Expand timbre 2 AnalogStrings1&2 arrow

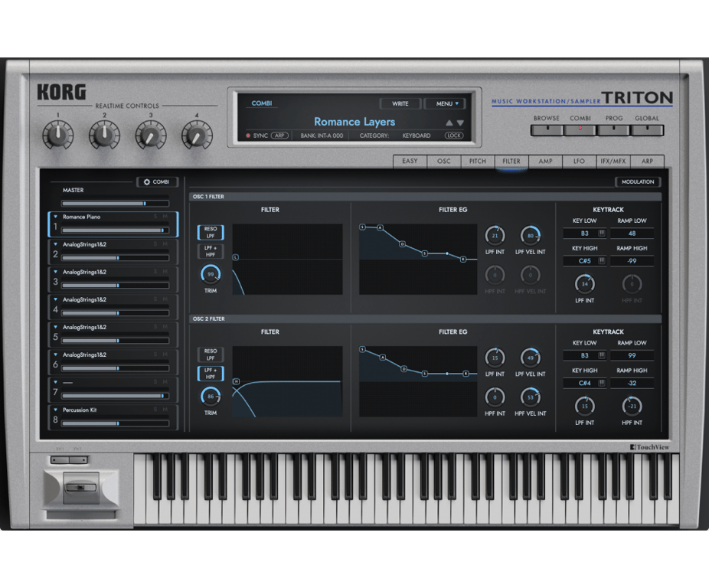coord(56,244)
